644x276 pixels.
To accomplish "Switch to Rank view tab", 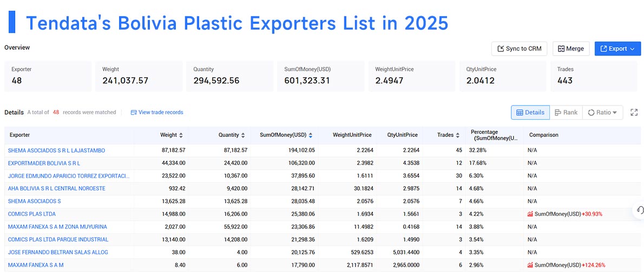I will click(566, 113).
